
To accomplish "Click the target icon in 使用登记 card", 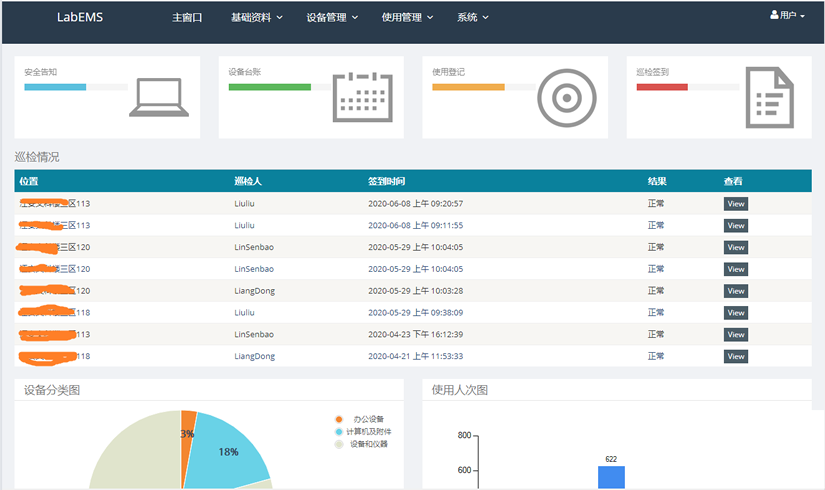I will tap(566, 98).
